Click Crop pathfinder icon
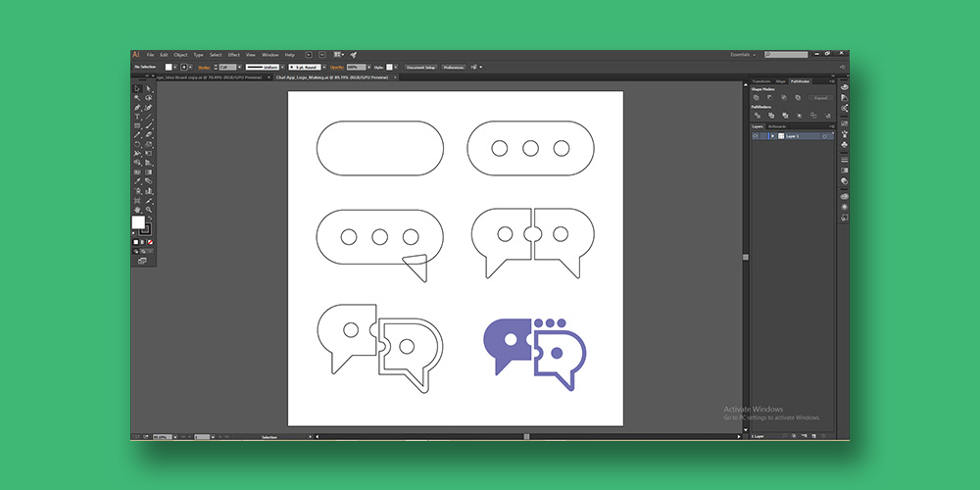This screenshot has height=490, width=980. click(800, 116)
